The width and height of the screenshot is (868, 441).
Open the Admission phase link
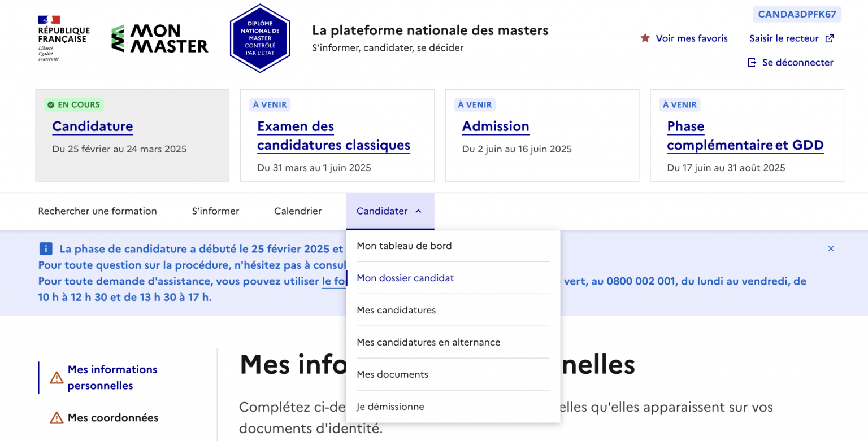pyautogui.click(x=496, y=126)
